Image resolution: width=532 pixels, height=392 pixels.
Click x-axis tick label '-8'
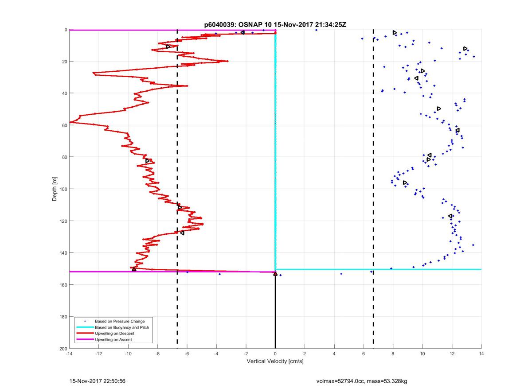coord(157,354)
